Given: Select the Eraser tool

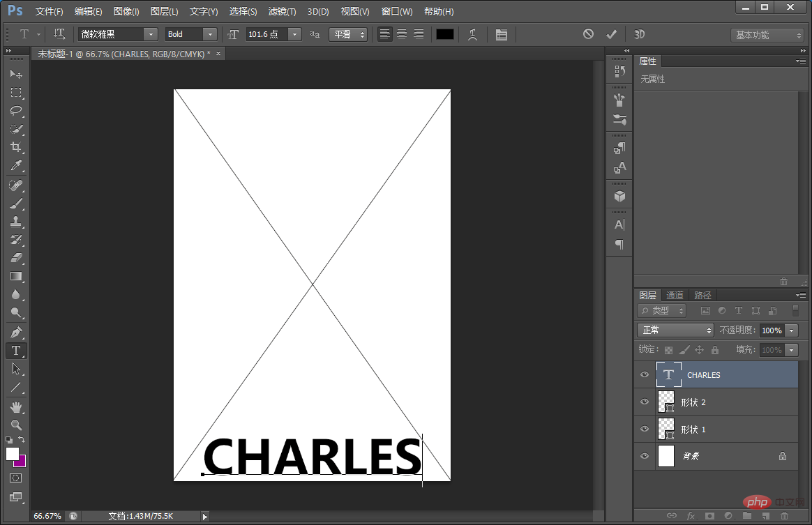Looking at the screenshot, I should coord(16,258).
